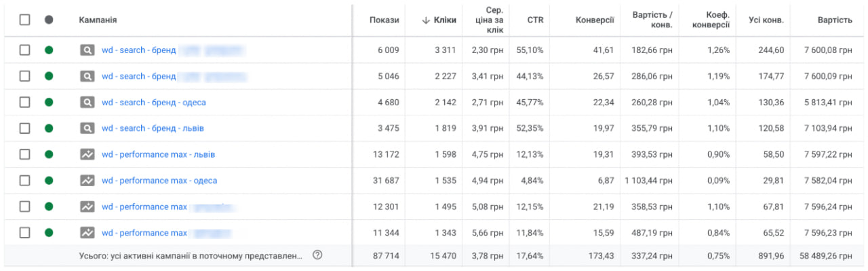Click the green status dot for wd - search - бренд - одеса
This screenshot has width=868, height=271.
[49, 103]
